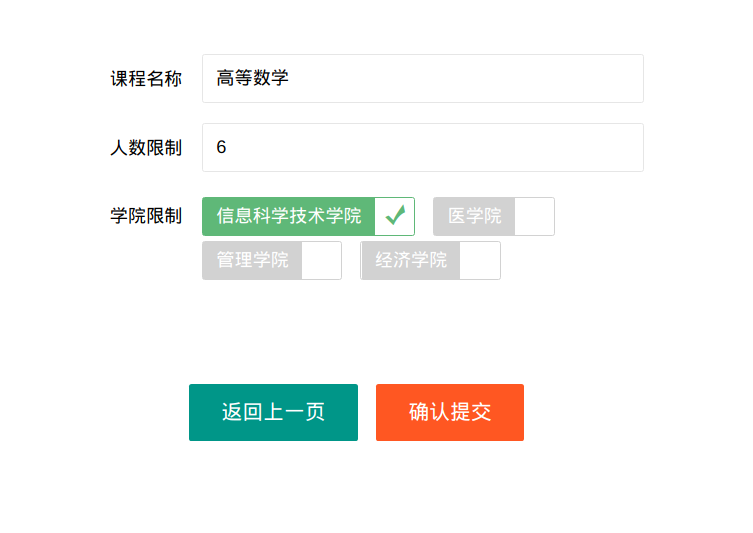Screen dimensions: 753x533
Task: Check the 经济学院 option
Action: [x=430, y=261]
